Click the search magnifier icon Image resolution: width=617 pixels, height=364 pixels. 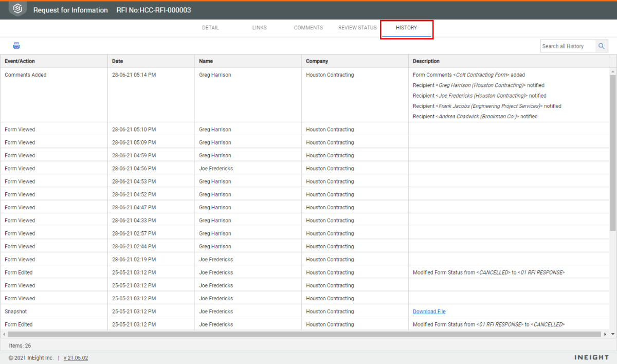[602, 46]
